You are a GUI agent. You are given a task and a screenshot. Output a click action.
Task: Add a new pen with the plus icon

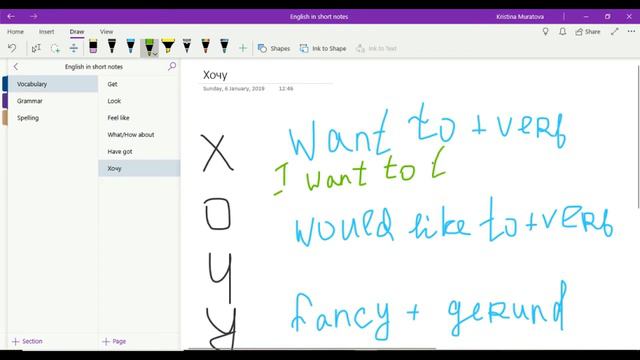[243, 48]
